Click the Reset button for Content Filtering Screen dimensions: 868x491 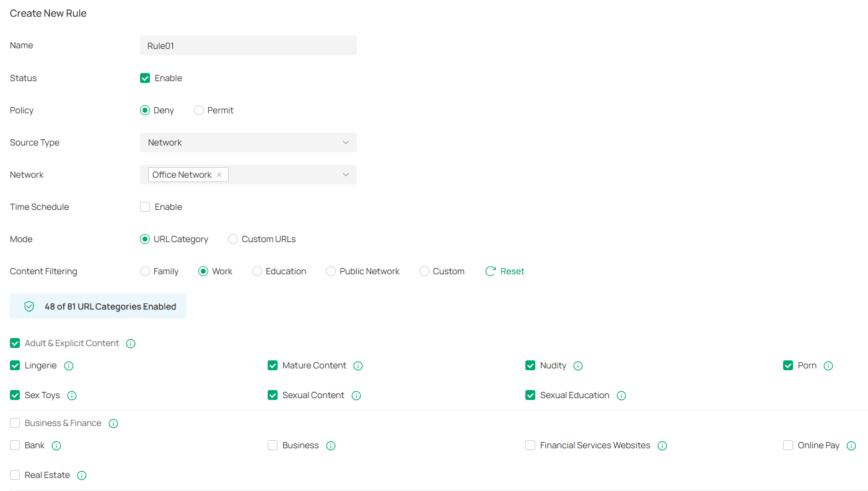click(504, 271)
